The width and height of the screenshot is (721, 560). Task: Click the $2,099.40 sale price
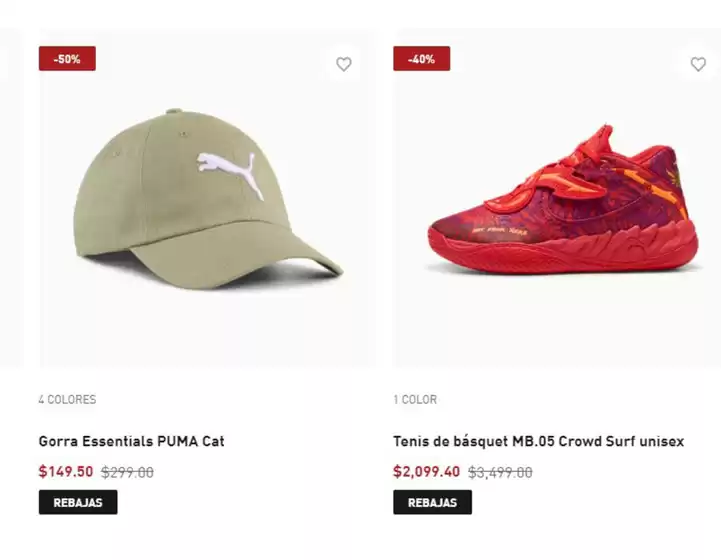coord(427,472)
